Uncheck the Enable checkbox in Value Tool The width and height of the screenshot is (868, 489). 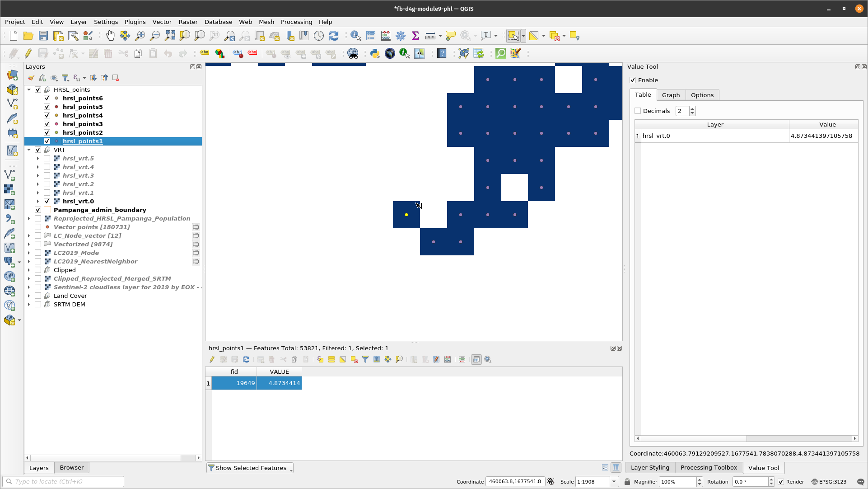point(633,80)
